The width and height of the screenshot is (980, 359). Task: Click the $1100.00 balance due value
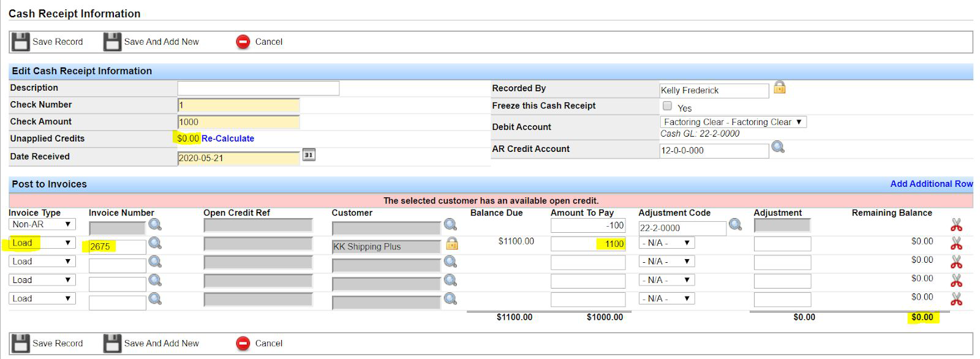(x=516, y=241)
